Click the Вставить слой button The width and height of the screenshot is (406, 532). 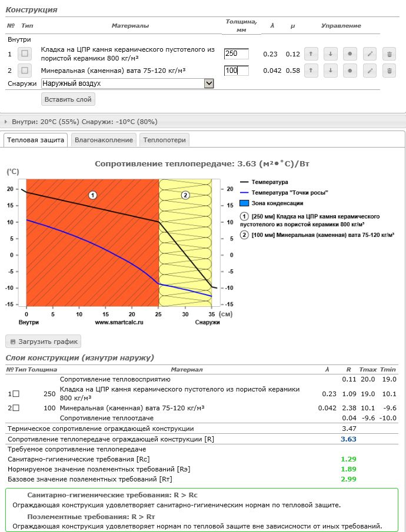click(x=68, y=99)
